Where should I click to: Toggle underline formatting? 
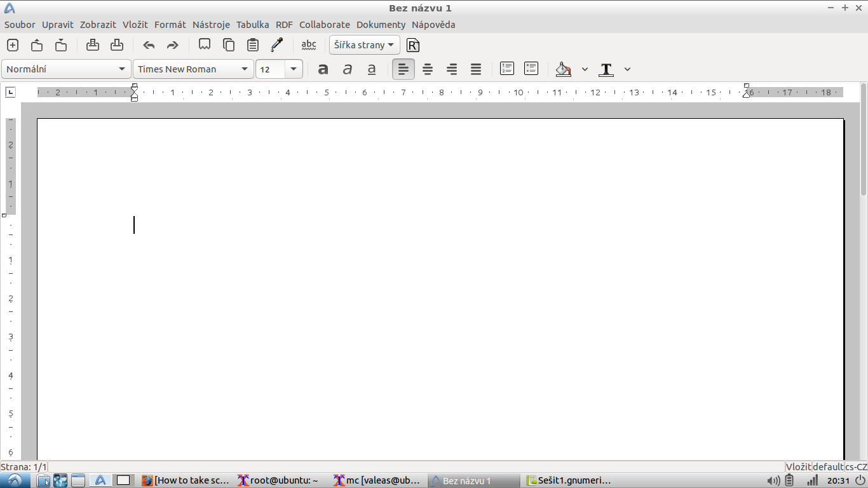(x=372, y=69)
